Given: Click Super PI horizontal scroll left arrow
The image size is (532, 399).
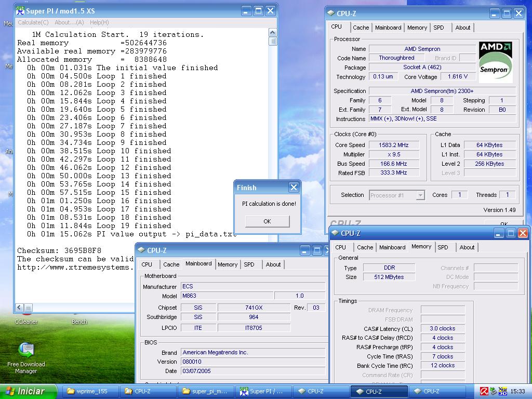Looking at the screenshot, I should coord(19,308).
